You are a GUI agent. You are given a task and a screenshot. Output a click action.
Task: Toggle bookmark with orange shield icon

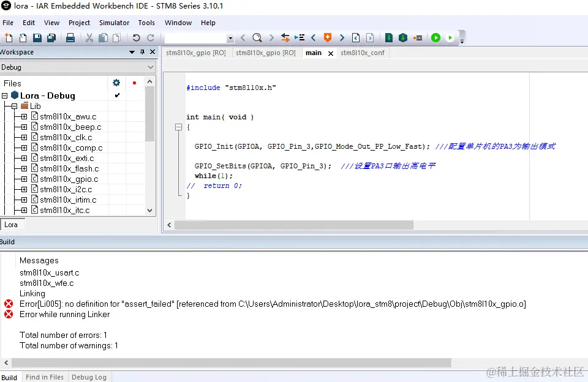(x=327, y=37)
